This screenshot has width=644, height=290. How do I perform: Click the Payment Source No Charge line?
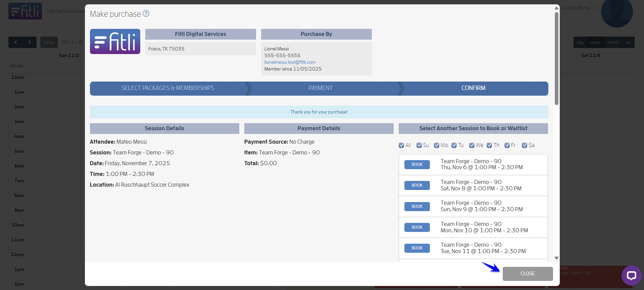[x=279, y=142]
